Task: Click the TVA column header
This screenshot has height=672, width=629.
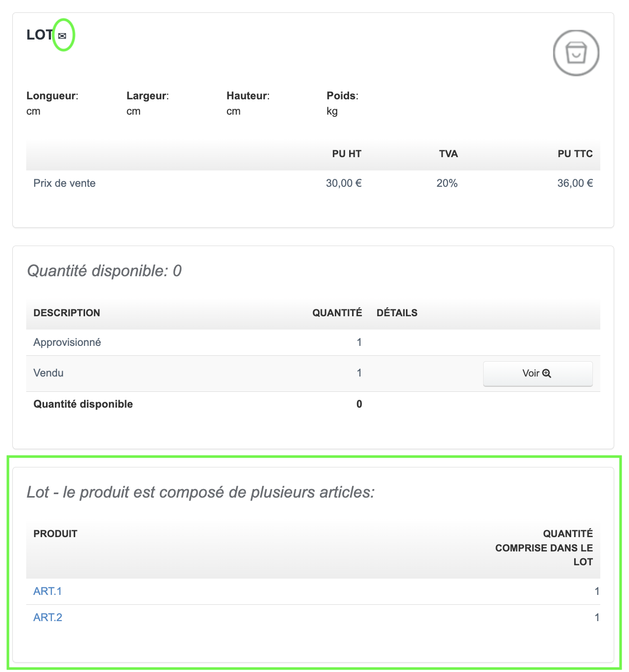Action: 448,154
